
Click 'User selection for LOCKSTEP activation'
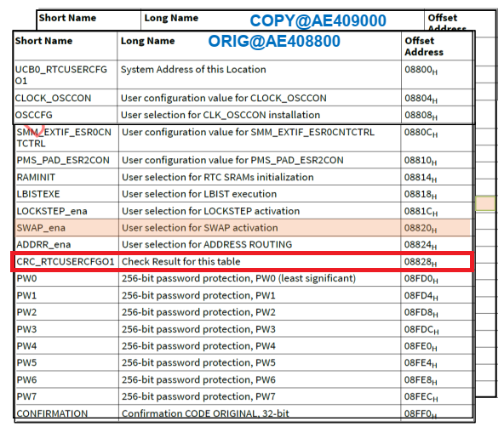click(x=210, y=211)
